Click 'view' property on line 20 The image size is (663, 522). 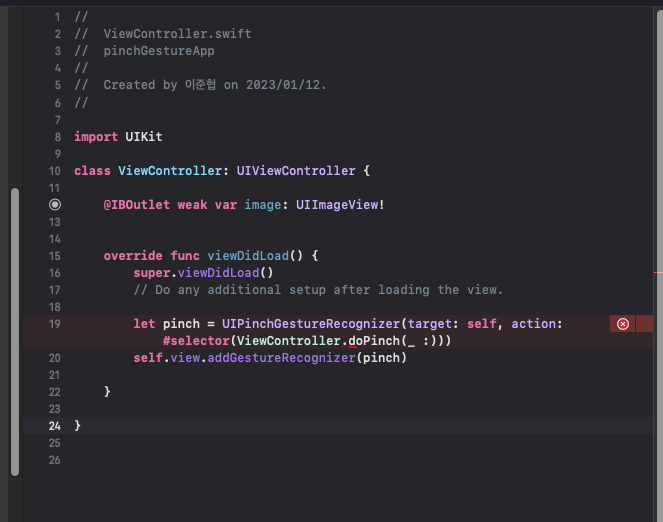pos(185,358)
